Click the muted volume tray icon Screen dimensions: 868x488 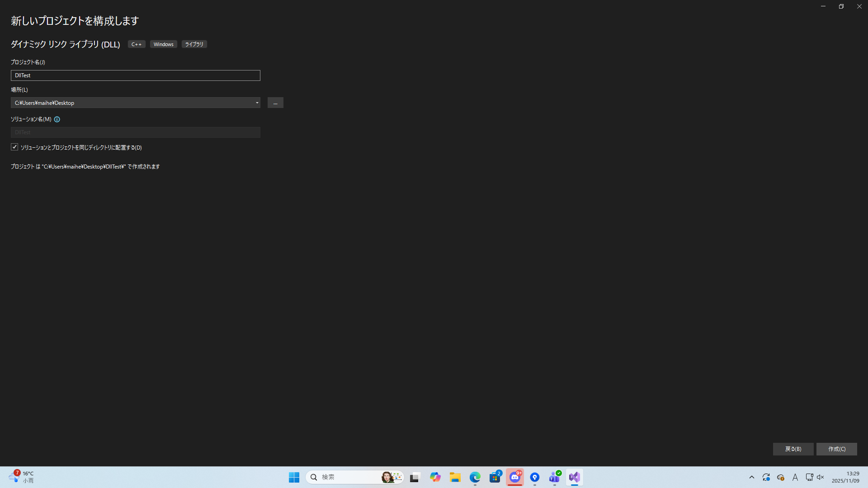tap(821, 477)
